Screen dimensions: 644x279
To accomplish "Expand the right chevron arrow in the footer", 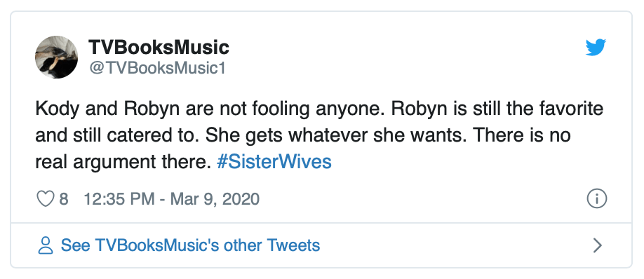I will point(598,245).
